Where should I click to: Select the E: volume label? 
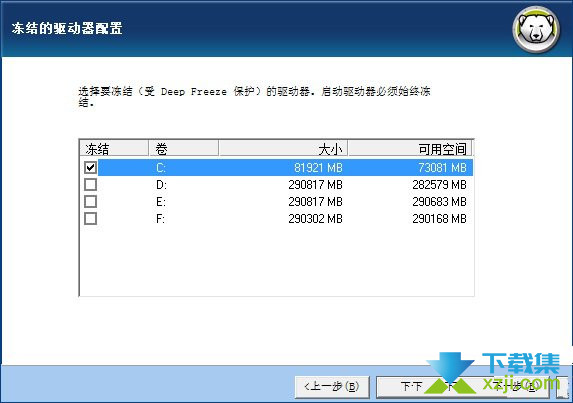[161, 202]
